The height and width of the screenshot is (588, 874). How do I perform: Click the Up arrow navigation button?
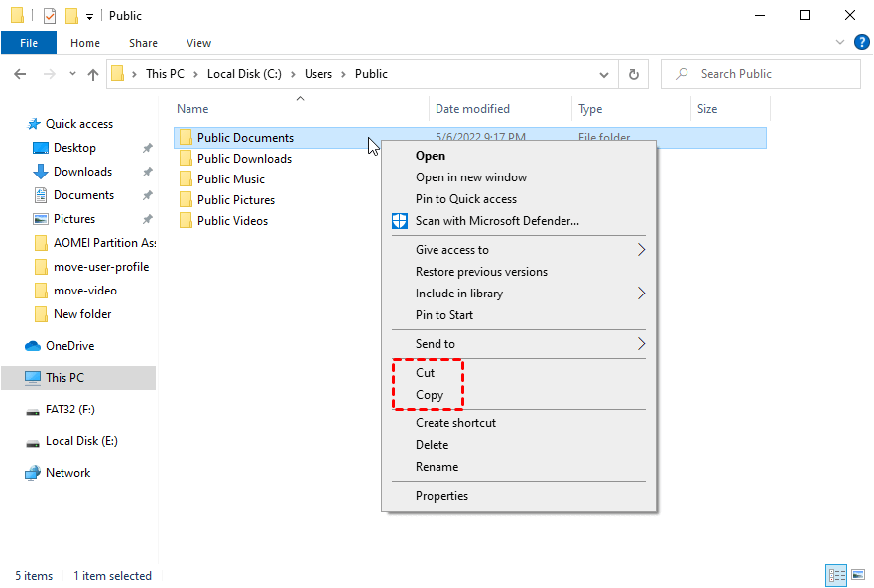point(93,74)
